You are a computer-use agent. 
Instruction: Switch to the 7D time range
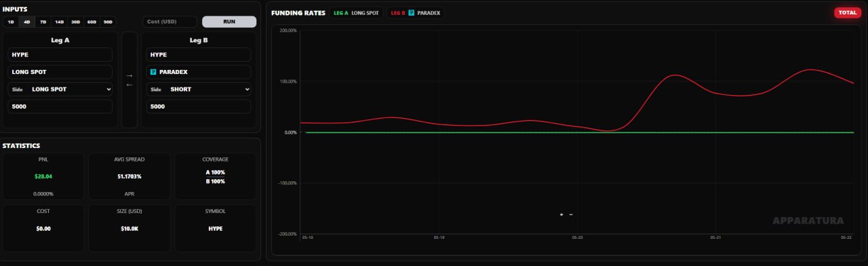point(43,22)
